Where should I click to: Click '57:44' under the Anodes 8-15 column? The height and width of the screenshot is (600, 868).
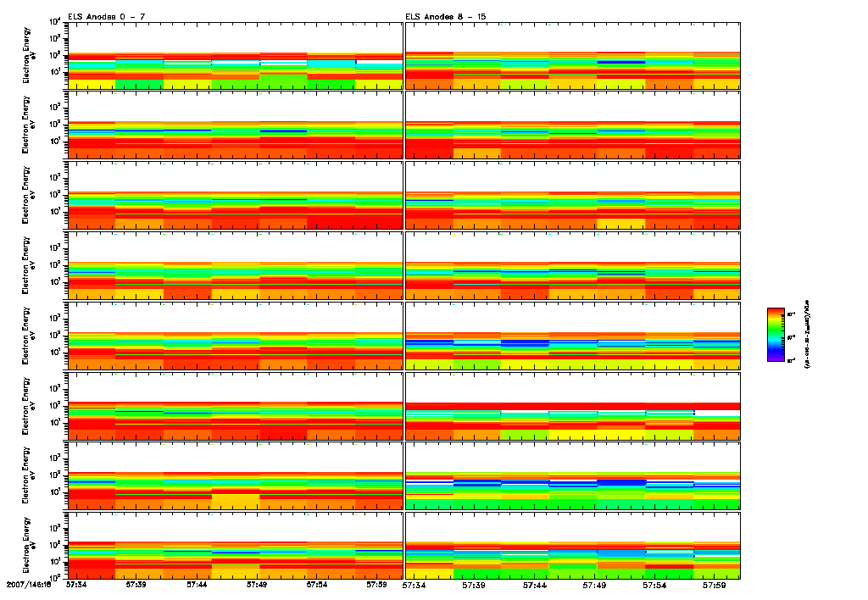coord(534,585)
